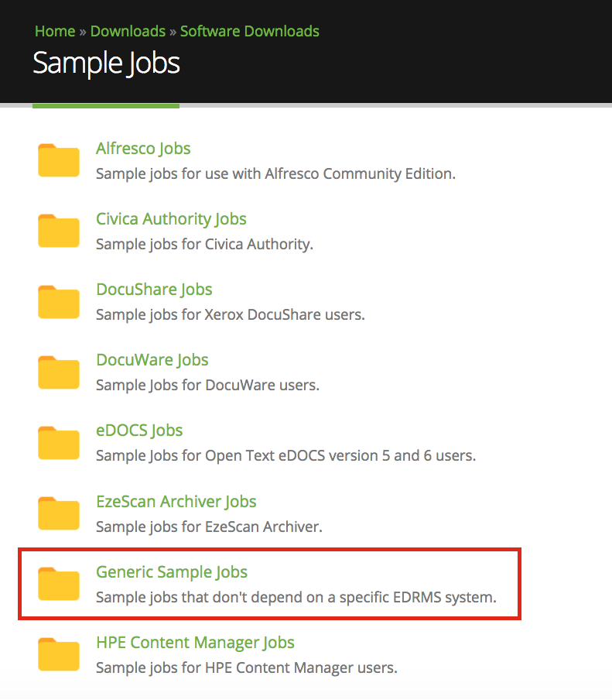This screenshot has height=700, width=612.
Task: Navigate to Downloads breadcrumb link
Action: pyautogui.click(x=128, y=32)
